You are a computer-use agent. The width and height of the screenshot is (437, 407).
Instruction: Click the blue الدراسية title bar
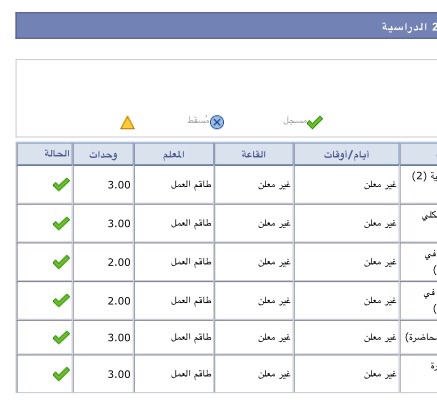[226, 26]
